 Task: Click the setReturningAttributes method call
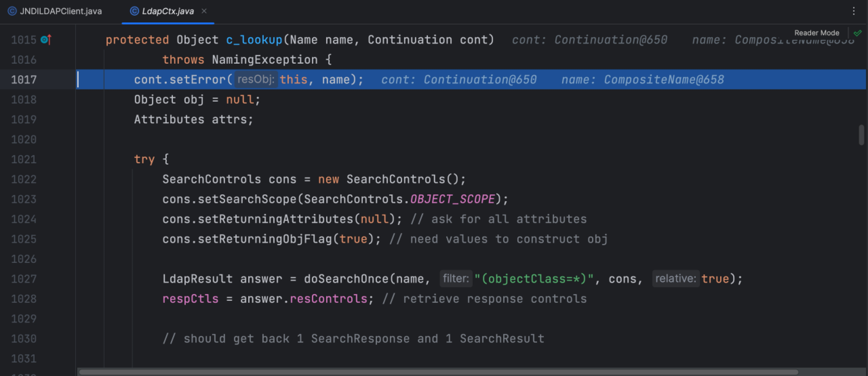(x=276, y=219)
